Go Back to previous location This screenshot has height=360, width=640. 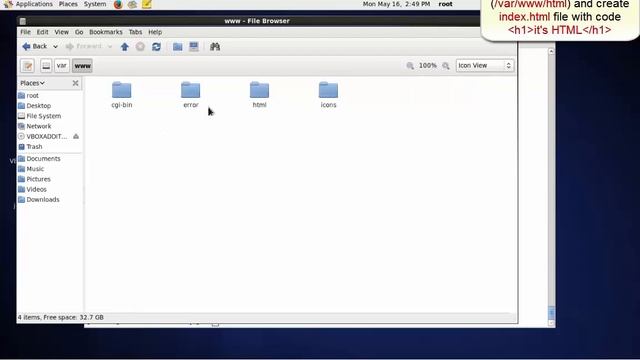pos(35,47)
